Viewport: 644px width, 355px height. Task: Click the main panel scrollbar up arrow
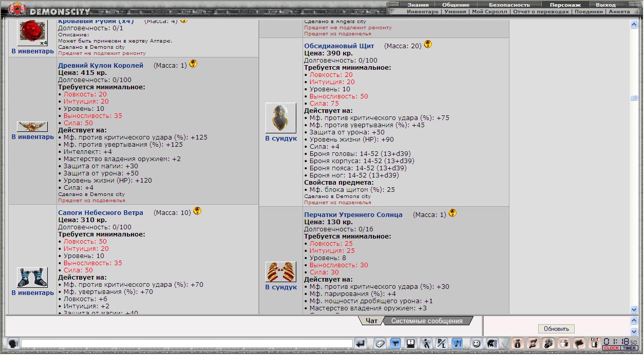pos(634,24)
